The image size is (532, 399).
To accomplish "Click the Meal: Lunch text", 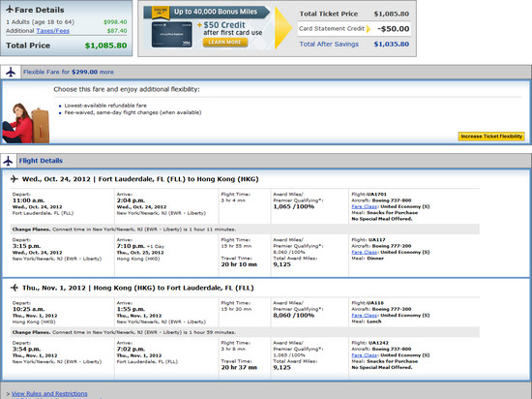I will [367, 322].
